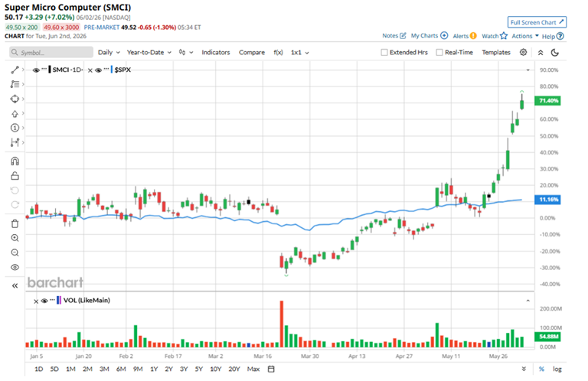
Task: Open the calendar date range picker
Action: coord(271,369)
